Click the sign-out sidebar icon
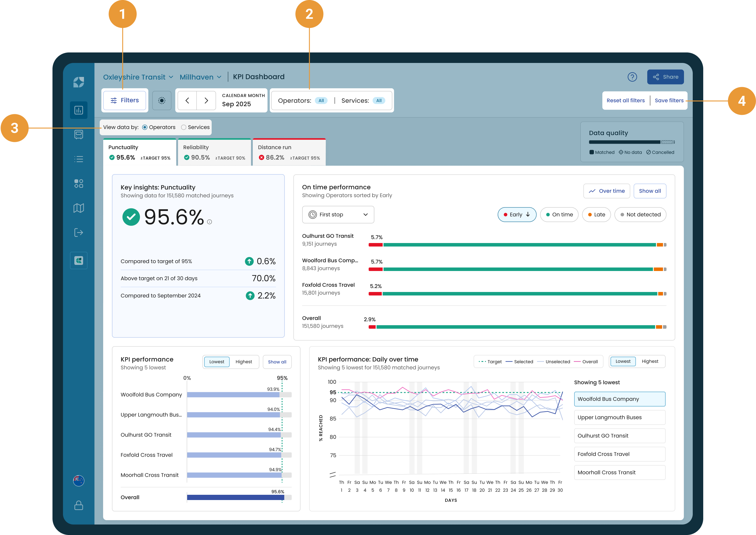 click(x=78, y=233)
